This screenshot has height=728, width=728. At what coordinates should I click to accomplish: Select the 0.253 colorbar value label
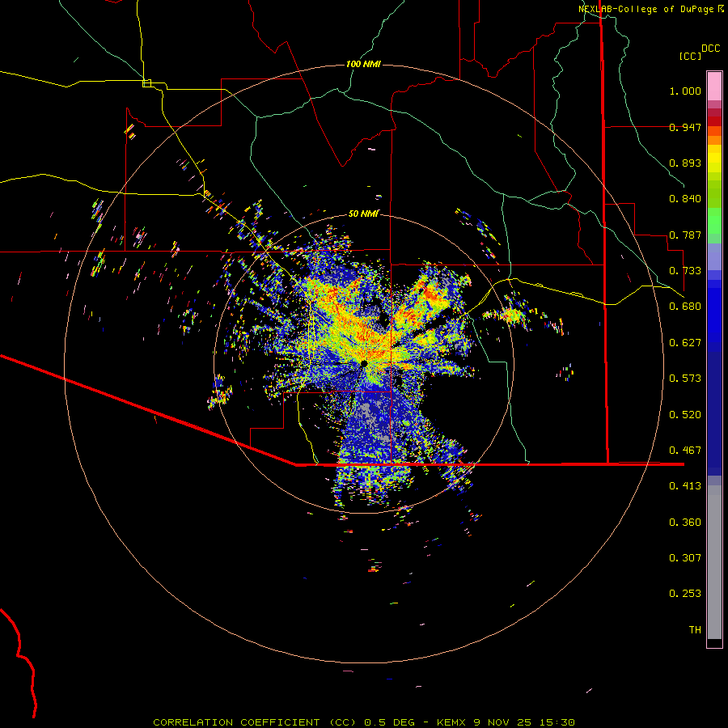point(685,594)
